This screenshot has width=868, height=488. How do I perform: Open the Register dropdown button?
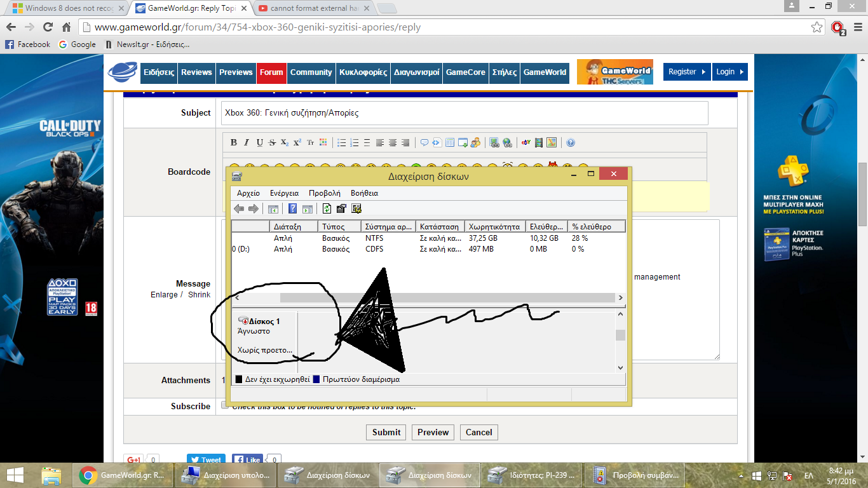(687, 72)
